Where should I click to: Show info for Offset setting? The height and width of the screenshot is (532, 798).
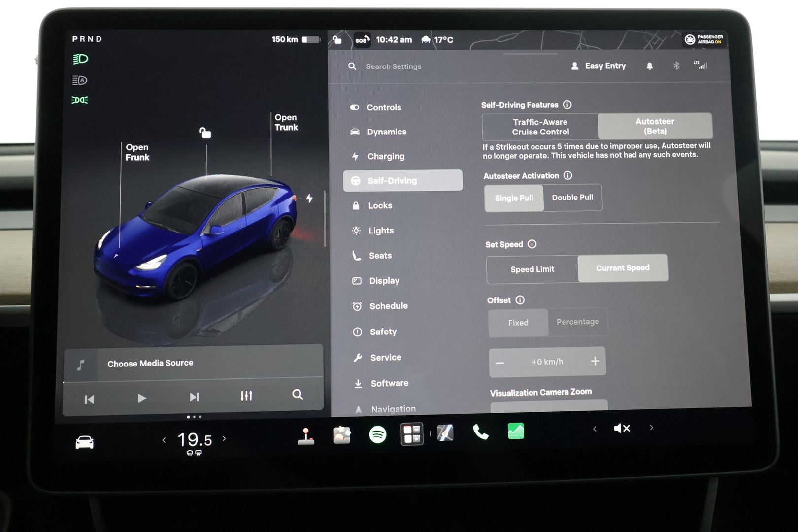[x=520, y=300]
